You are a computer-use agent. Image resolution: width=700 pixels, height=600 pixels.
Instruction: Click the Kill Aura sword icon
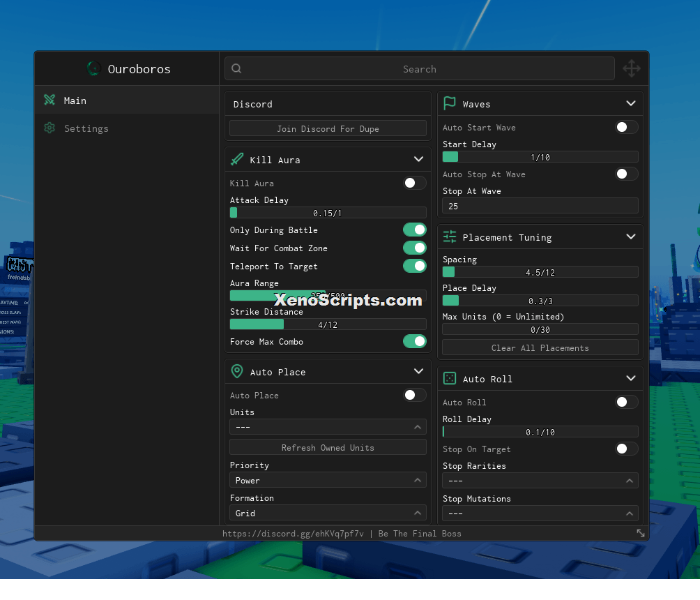click(x=237, y=159)
